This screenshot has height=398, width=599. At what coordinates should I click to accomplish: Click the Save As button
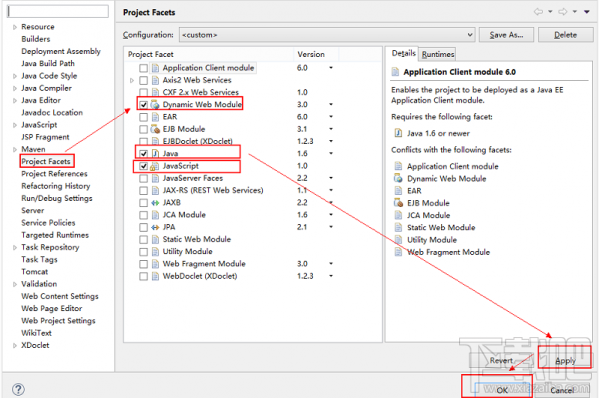pos(506,35)
